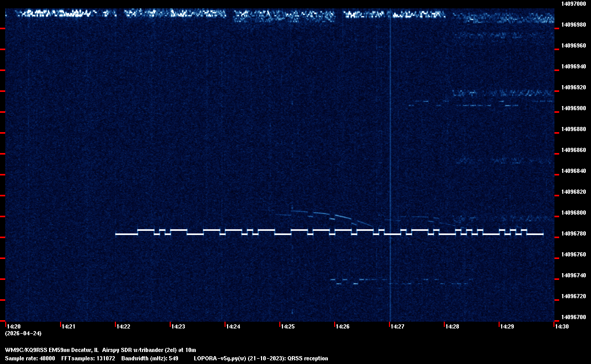This screenshot has width=591, height=364.
Task: Click the 14097000 frequency label
Action: (573, 4)
